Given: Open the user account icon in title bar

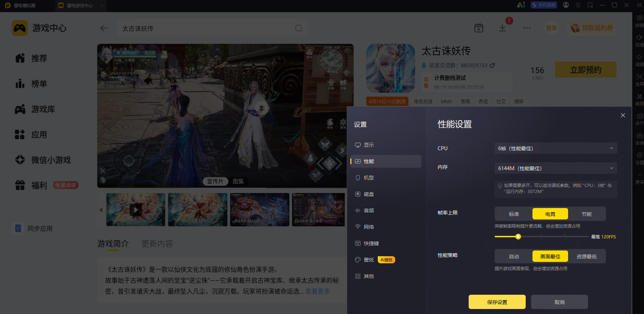Looking at the screenshot, I should 566,5.
